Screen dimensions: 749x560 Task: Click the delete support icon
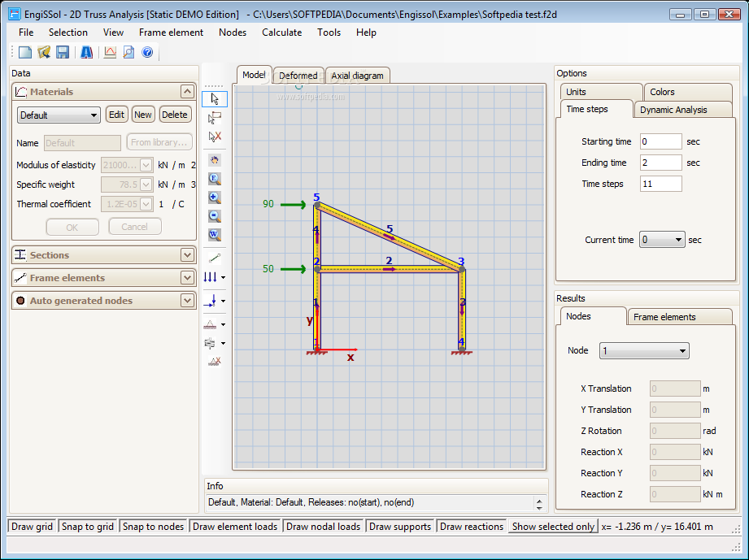pyautogui.click(x=215, y=362)
